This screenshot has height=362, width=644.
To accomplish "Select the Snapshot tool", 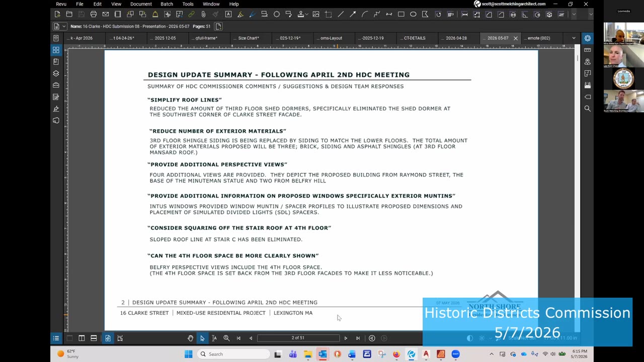I will 167,14.
